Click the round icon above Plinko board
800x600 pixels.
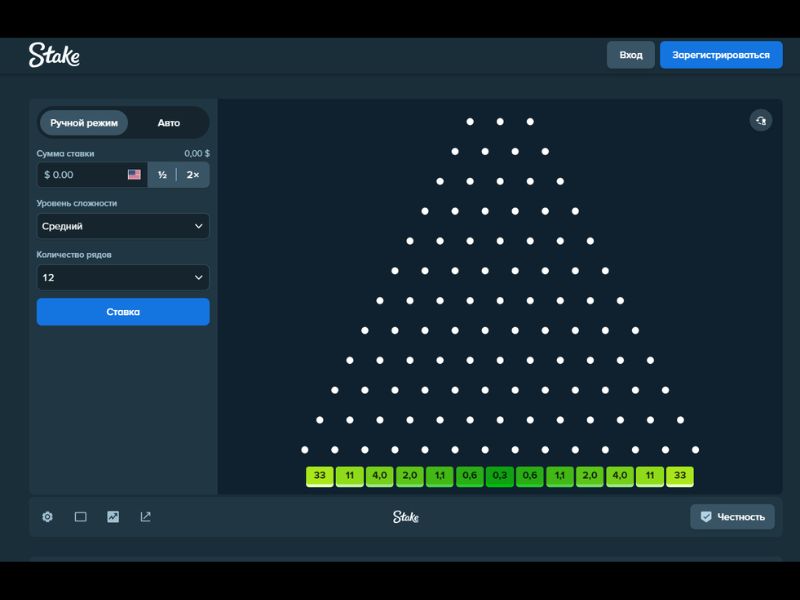coord(761,120)
